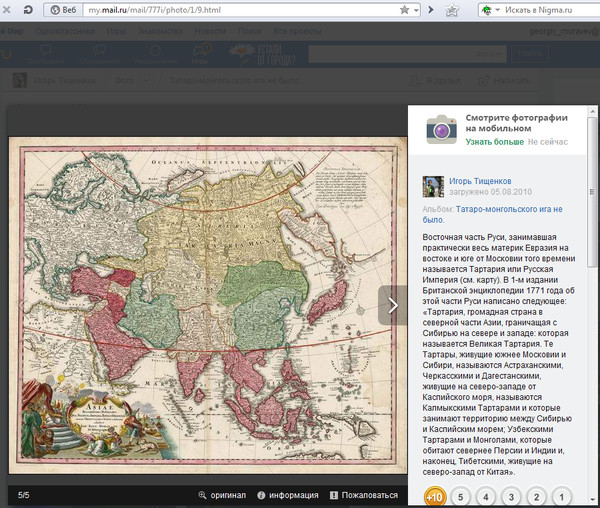Open the Новости menu item

(210, 31)
